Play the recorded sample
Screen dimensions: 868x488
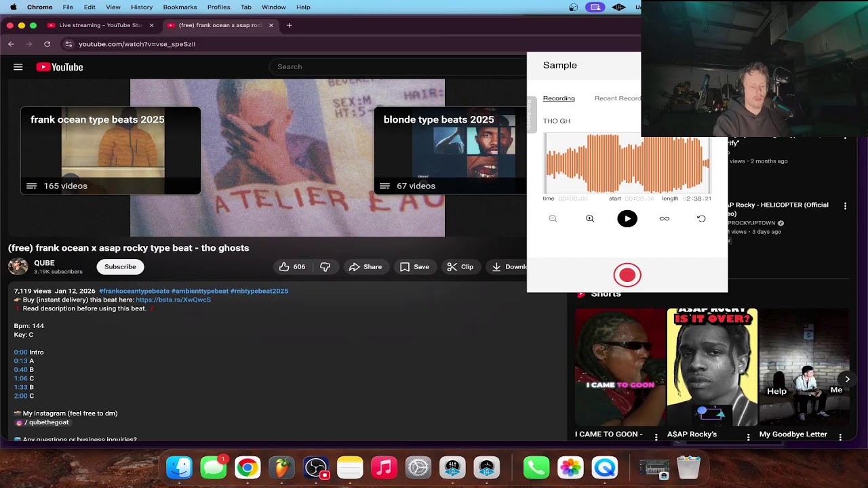point(627,219)
